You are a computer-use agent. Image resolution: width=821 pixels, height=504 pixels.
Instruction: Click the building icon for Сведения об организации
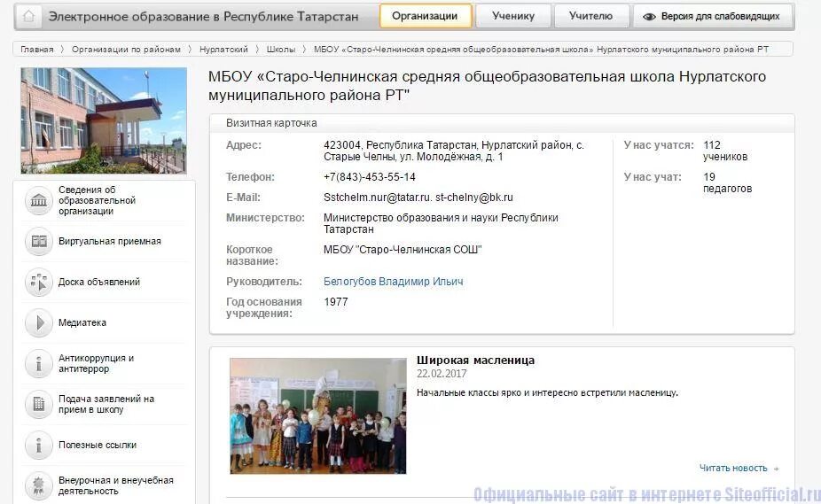click(39, 200)
